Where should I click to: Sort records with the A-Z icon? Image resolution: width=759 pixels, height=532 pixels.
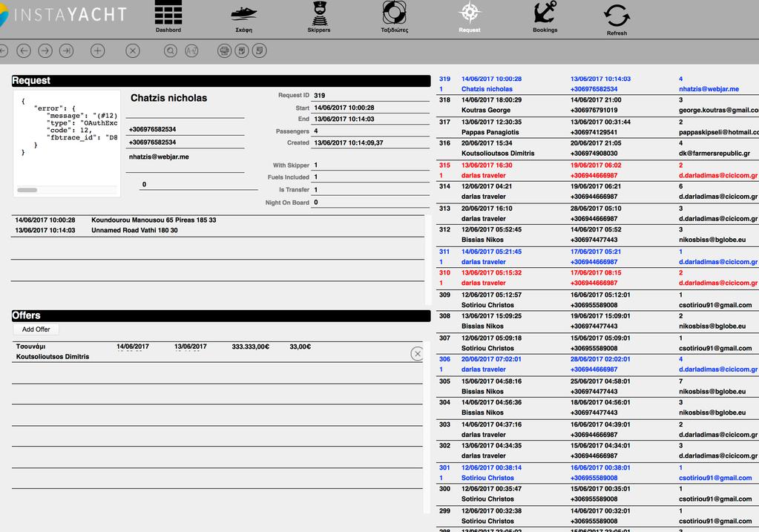(x=191, y=51)
